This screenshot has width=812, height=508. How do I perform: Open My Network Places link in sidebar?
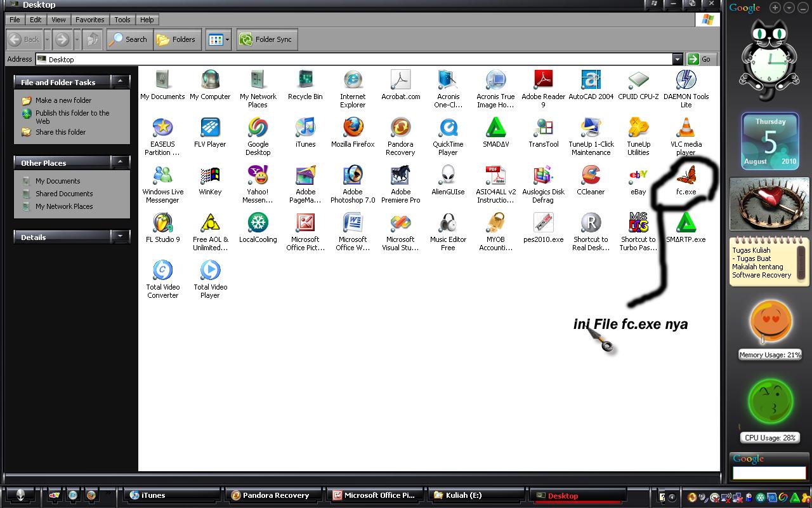pyautogui.click(x=64, y=206)
